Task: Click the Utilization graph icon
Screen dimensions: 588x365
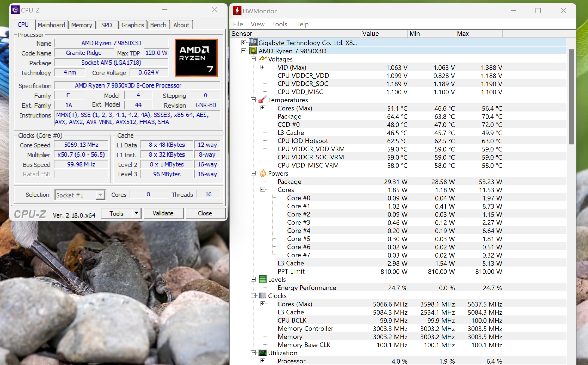Action: point(262,353)
